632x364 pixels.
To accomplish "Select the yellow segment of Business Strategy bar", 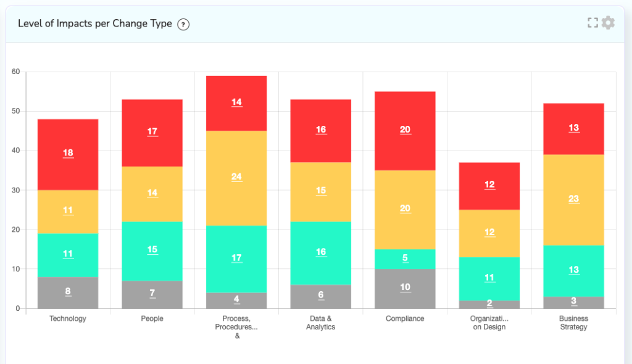I will [x=573, y=199].
